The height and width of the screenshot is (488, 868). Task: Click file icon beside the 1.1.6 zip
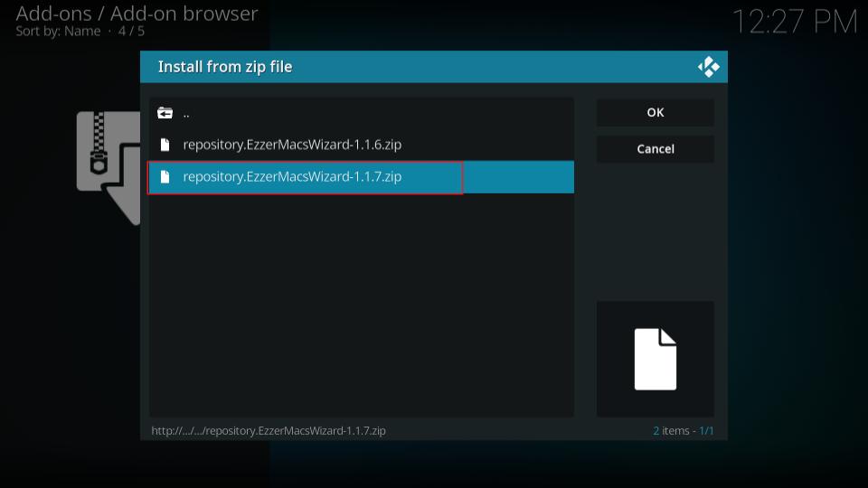(x=165, y=145)
